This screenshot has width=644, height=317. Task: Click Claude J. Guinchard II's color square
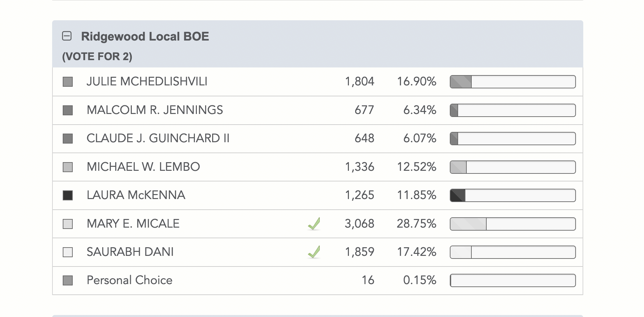pyautogui.click(x=68, y=139)
